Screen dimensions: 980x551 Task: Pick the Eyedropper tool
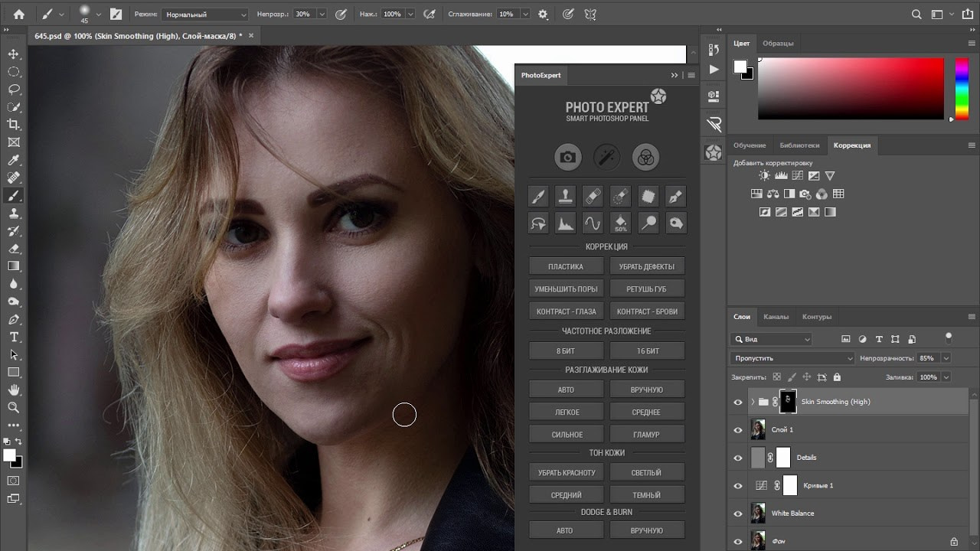click(14, 160)
